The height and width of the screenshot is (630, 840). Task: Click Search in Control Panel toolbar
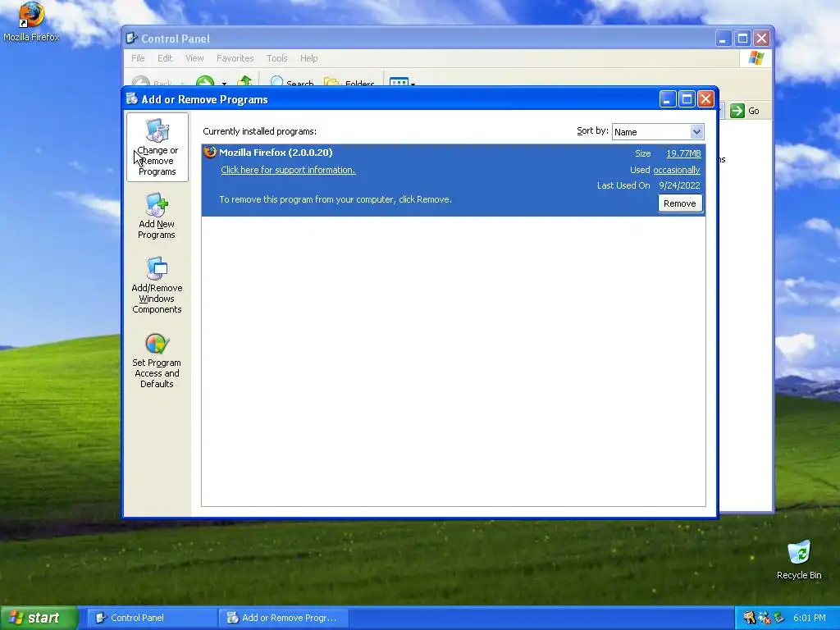point(291,83)
